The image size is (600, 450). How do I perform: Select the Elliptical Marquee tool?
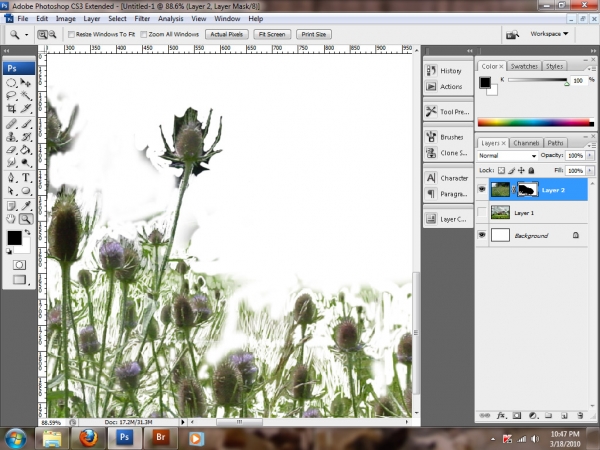(x=11, y=83)
